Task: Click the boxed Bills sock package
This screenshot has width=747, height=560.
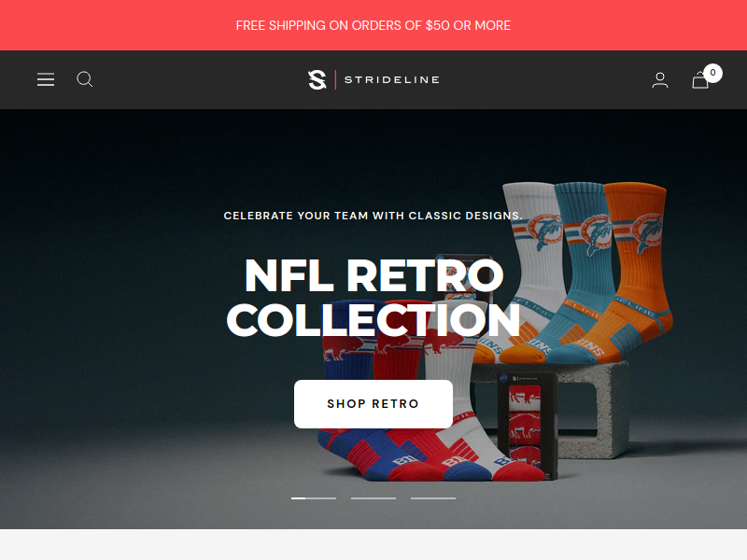Action: tap(527, 424)
